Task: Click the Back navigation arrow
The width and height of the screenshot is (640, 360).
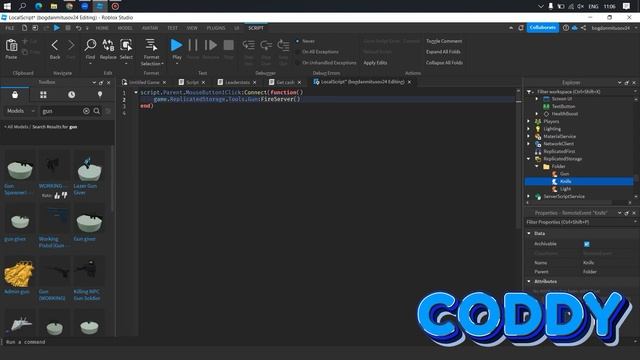Action: click(55, 45)
